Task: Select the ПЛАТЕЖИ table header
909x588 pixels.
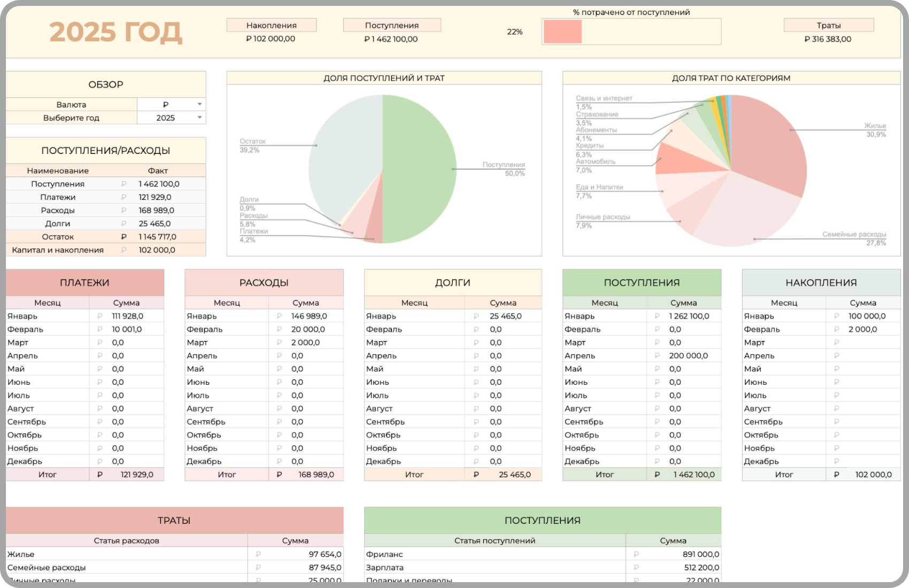Action: (84, 283)
